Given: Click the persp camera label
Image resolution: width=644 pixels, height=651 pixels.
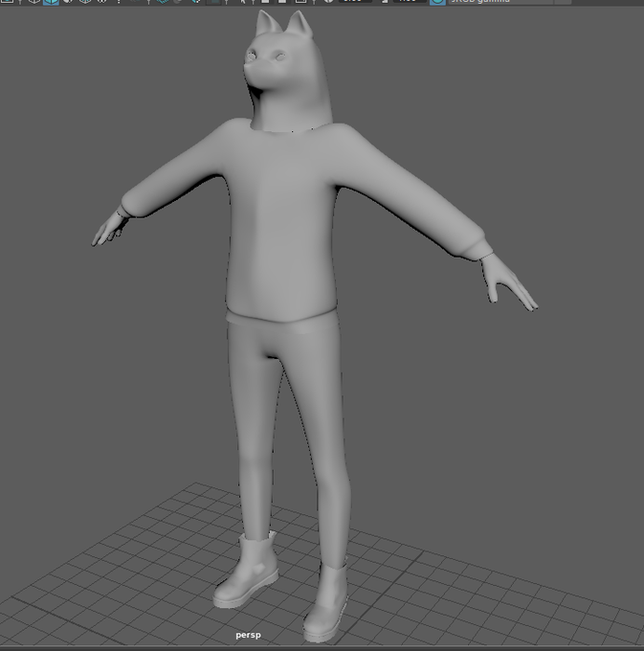Looking at the screenshot, I should pos(248,635).
